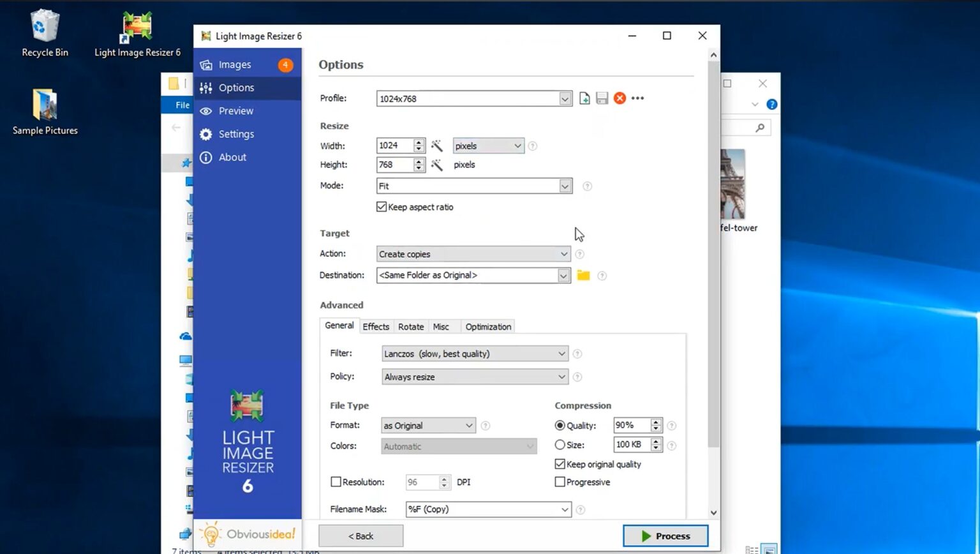This screenshot has width=980, height=554.
Task: Open more profile options with the ellipsis icon
Action: coord(637,98)
